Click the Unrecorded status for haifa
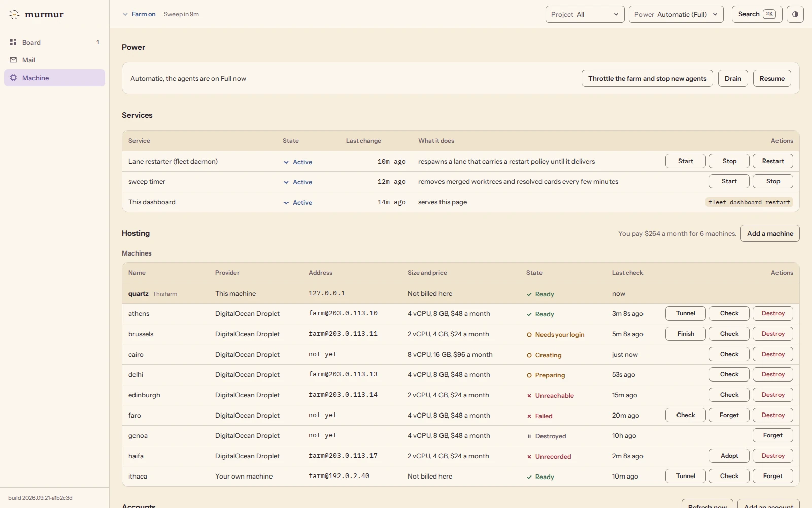The width and height of the screenshot is (812, 508). tap(549, 457)
